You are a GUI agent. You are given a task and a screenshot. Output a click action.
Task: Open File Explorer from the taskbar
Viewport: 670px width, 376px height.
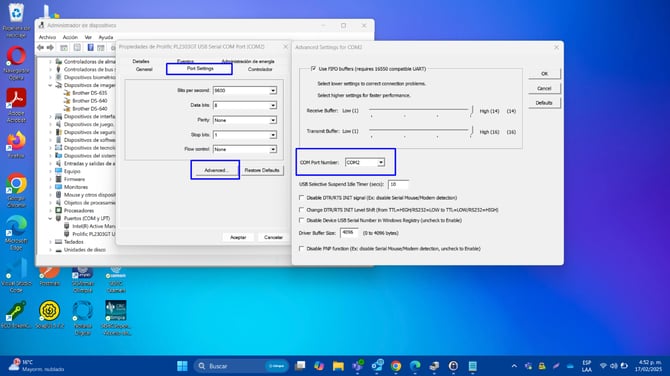(x=338, y=366)
